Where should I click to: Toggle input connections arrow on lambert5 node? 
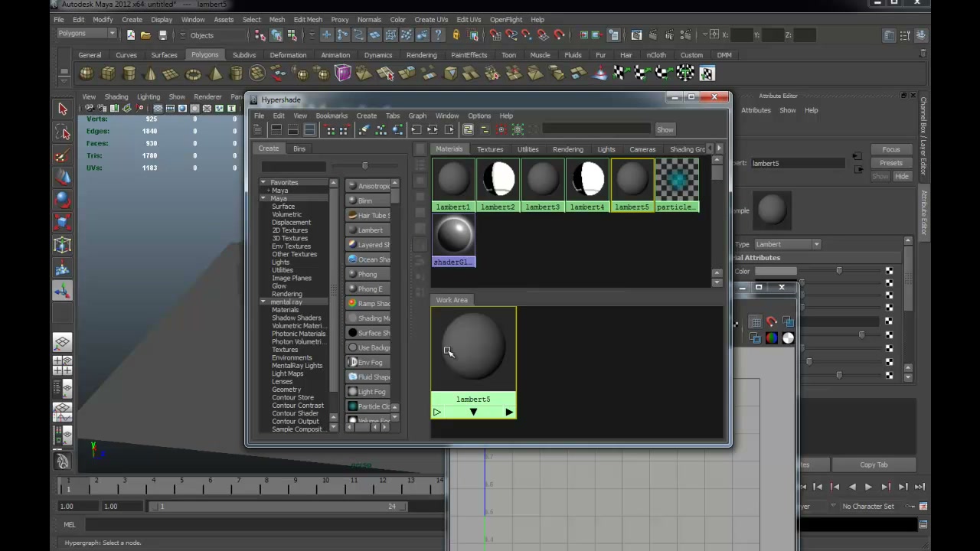(x=437, y=412)
